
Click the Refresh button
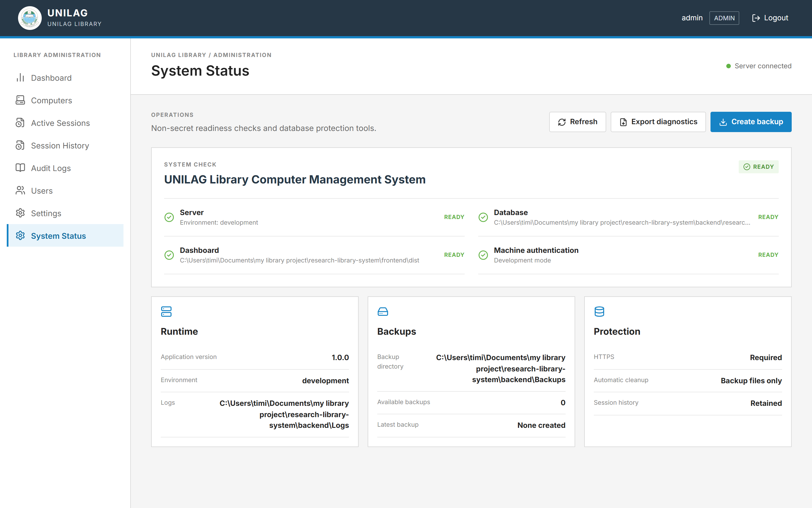[x=577, y=122]
